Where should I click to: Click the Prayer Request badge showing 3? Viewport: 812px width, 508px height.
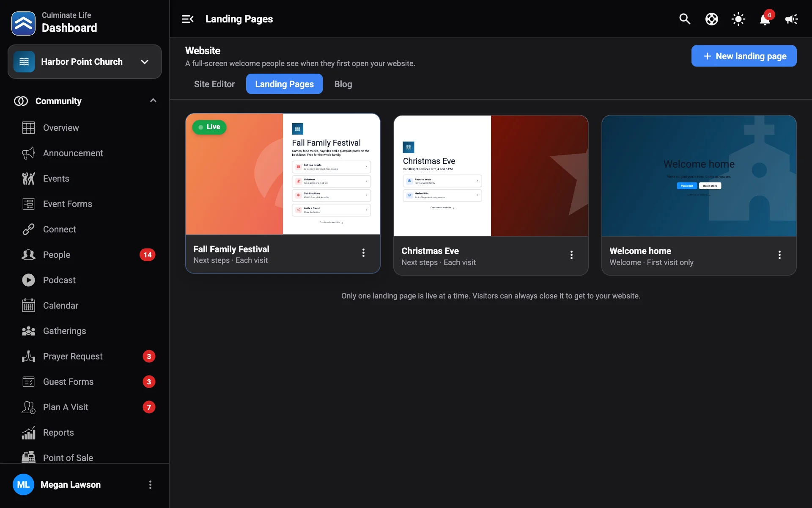point(149,356)
